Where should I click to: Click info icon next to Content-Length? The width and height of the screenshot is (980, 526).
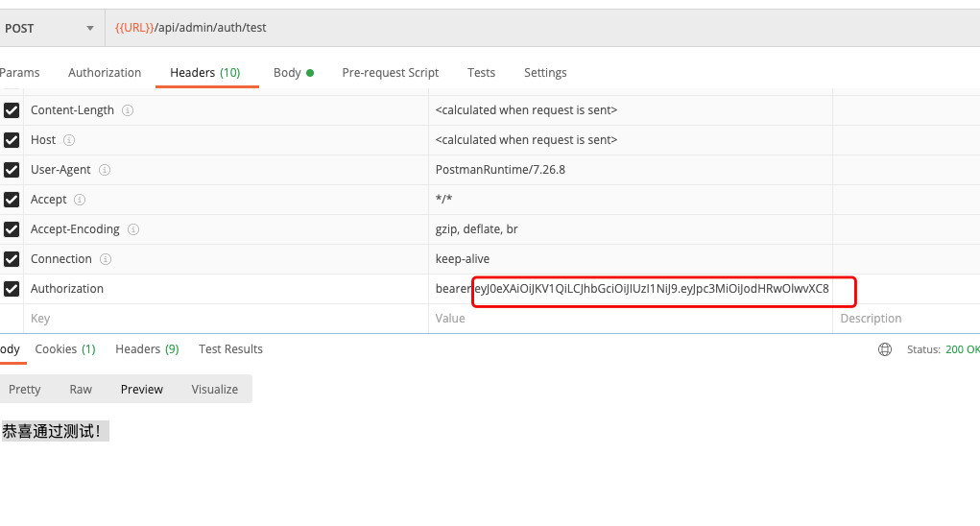pos(128,110)
